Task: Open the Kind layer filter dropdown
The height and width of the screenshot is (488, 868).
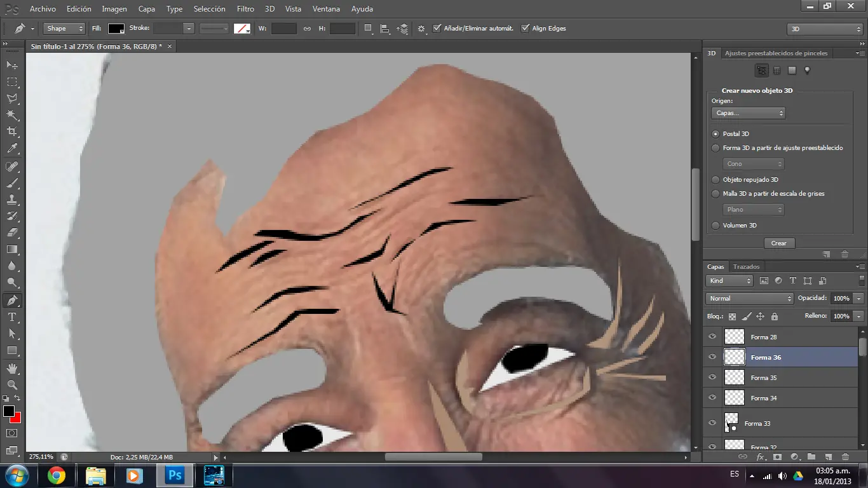Action: pos(729,281)
